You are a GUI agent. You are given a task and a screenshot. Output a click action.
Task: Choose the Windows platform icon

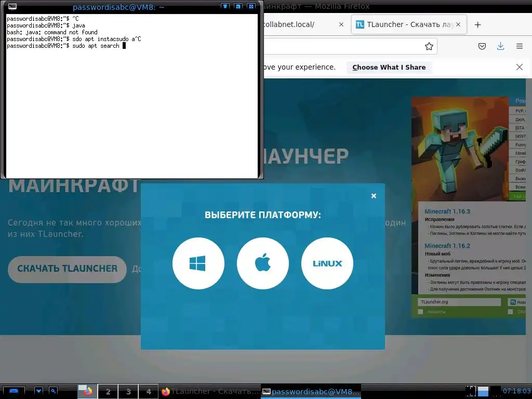[198, 263]
